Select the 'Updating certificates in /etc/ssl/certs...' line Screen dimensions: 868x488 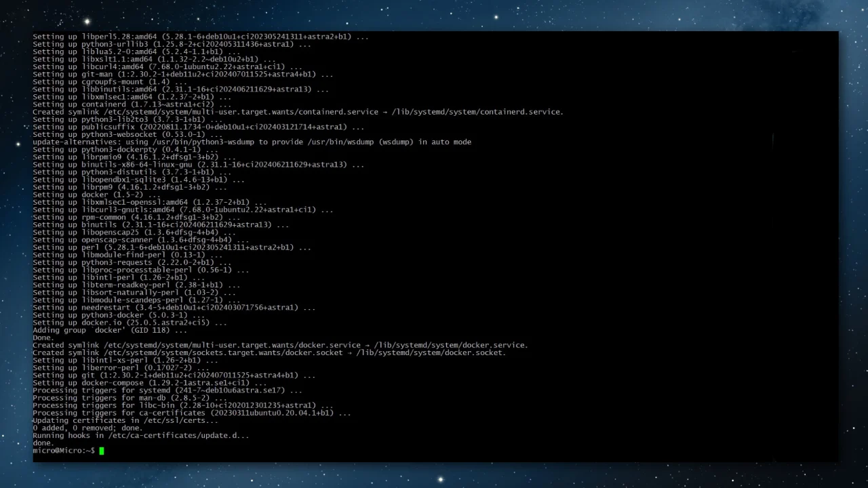pos(125,420)
